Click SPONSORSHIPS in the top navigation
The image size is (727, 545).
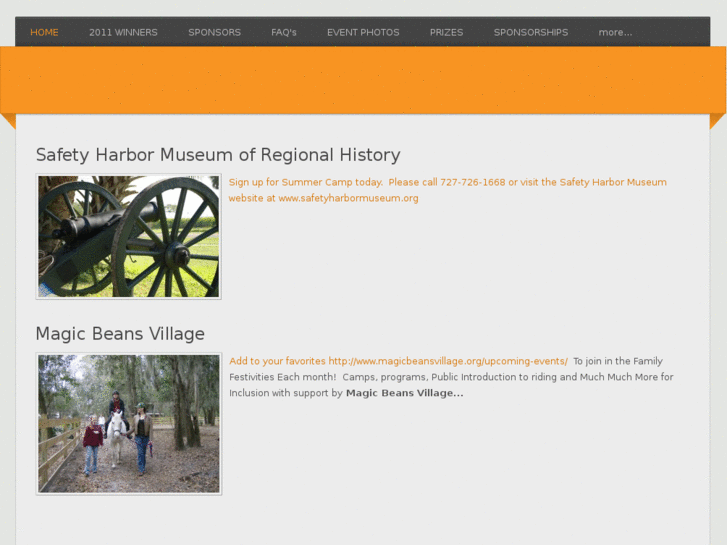530,32
